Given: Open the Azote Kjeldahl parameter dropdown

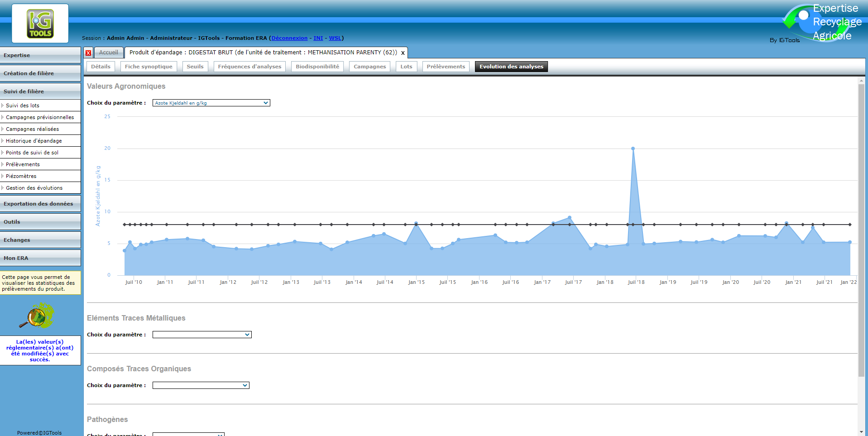Looking at the screenshot, I should point(211,103).
